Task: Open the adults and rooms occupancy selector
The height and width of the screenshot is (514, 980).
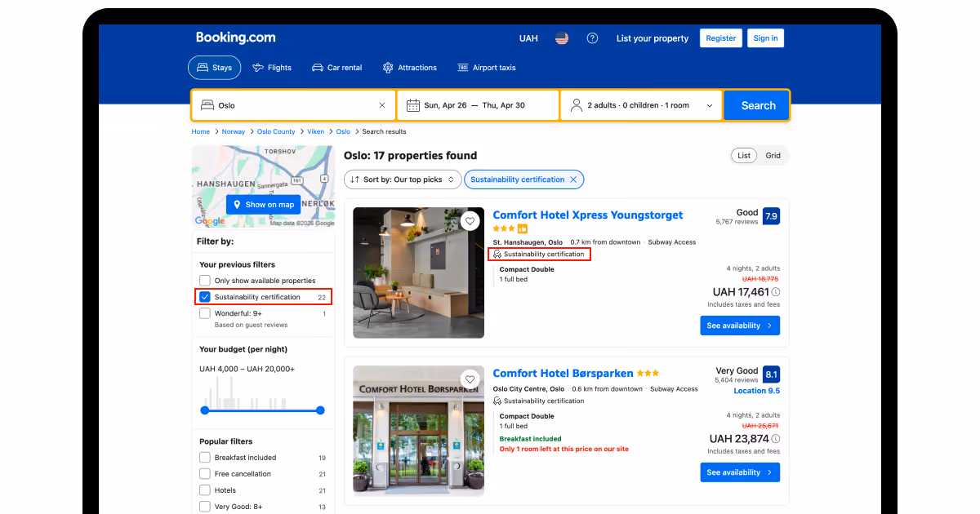Action: tap(640, 104)
